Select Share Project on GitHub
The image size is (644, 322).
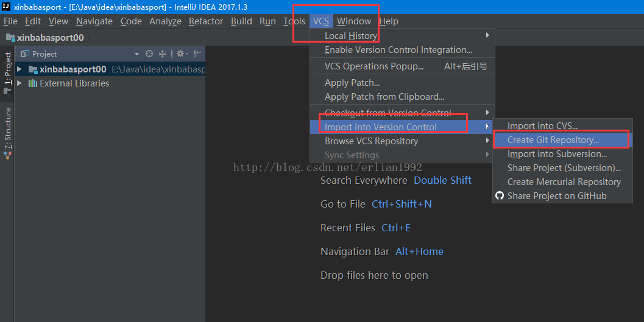click(x=562, y=195)
